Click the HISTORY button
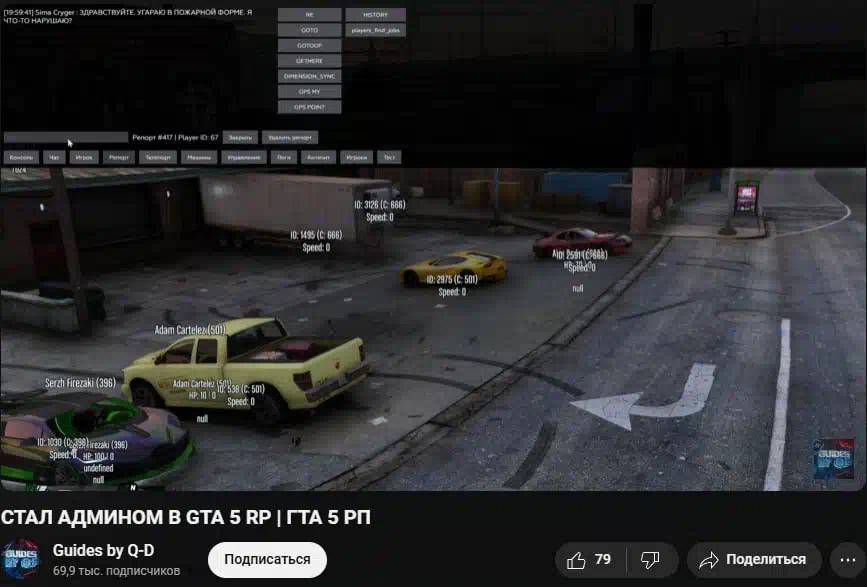This screenshot has width=867, height=587. [x=375, y=15]
